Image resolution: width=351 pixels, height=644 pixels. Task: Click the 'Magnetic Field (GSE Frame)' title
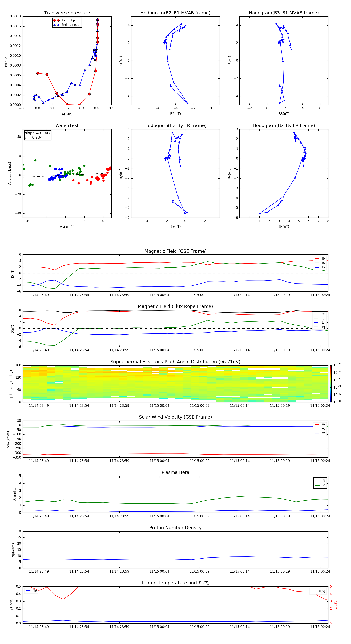tap(175, 251)
